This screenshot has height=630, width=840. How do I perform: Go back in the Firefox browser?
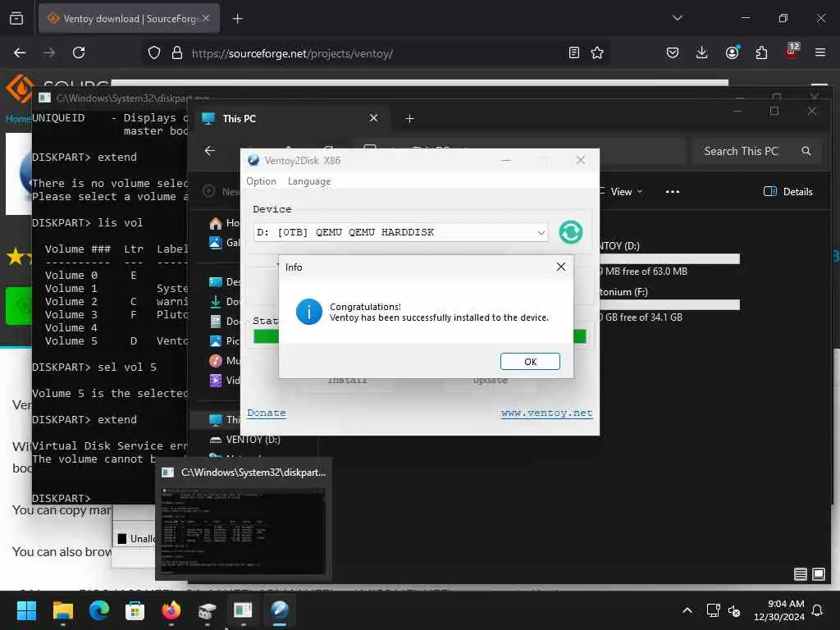pos(20,52)
